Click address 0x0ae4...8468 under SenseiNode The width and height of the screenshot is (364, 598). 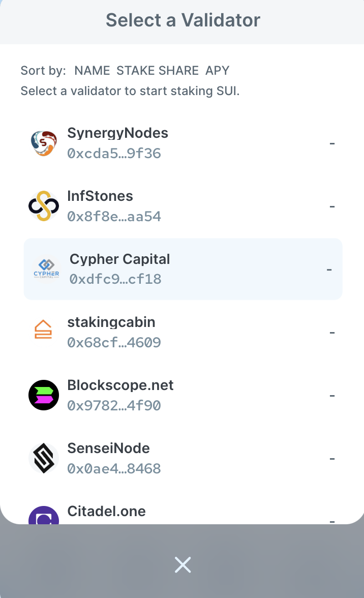[114, 468]
